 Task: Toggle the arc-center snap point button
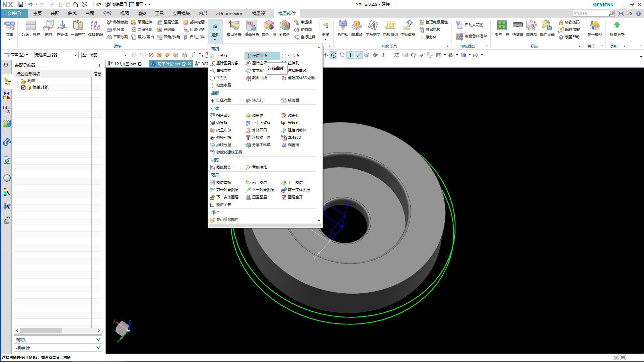[334, 55]
